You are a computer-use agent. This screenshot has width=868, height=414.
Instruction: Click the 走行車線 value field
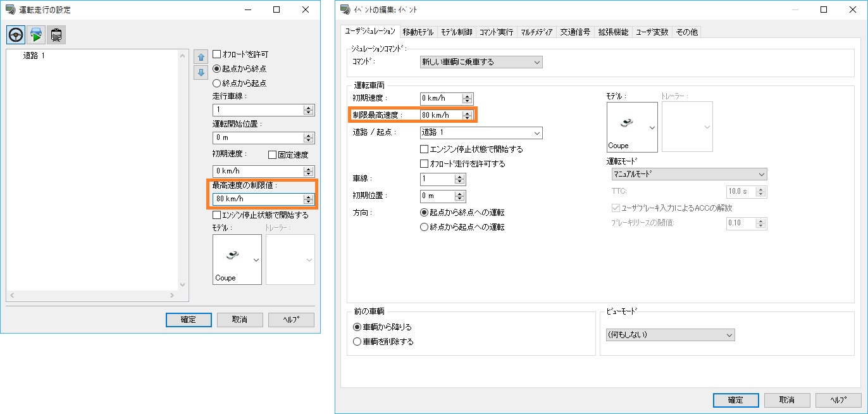point(258,110)
